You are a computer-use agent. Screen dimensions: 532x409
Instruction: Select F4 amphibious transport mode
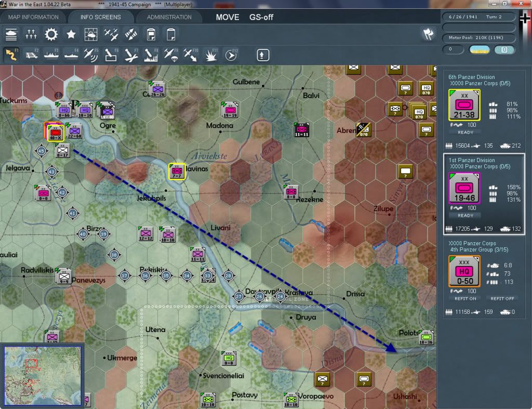pyautogui.click(x=71, y=55)
